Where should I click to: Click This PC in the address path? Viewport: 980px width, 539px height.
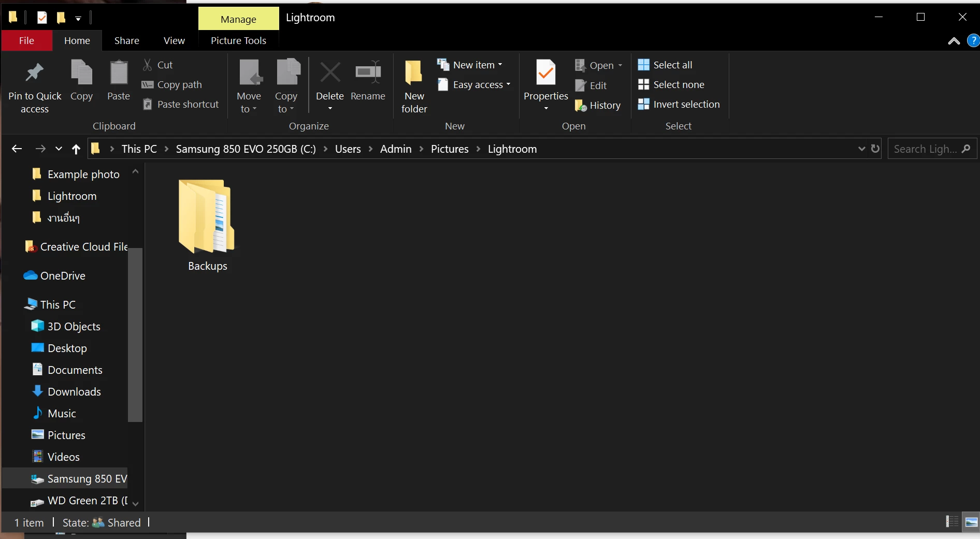(139, 149)
